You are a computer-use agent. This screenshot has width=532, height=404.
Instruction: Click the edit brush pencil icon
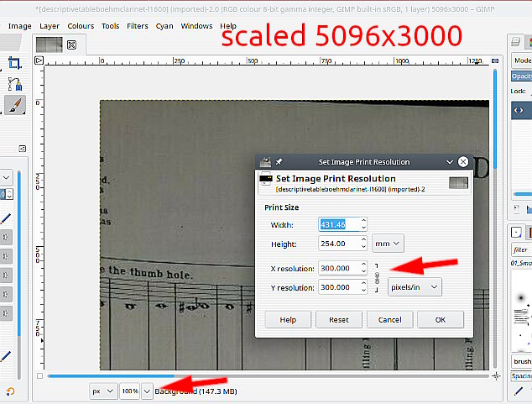pyautogui.click(x=518, y=391)
